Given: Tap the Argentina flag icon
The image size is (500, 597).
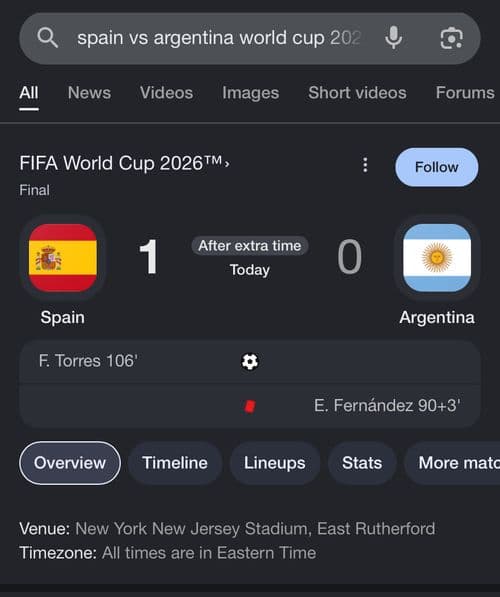Looking at the screenshot, I should click(437, 258).
